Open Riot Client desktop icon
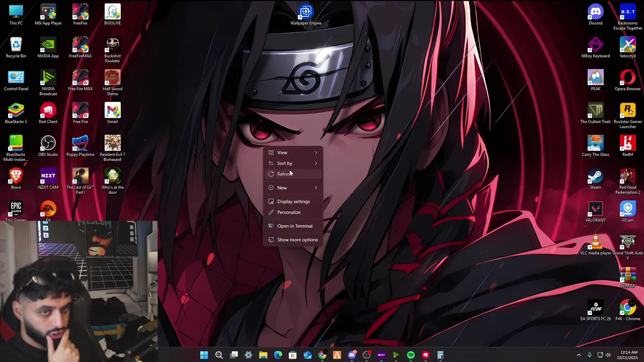The width and height of the screenshot is (644, 362). [x=48, y=113]
